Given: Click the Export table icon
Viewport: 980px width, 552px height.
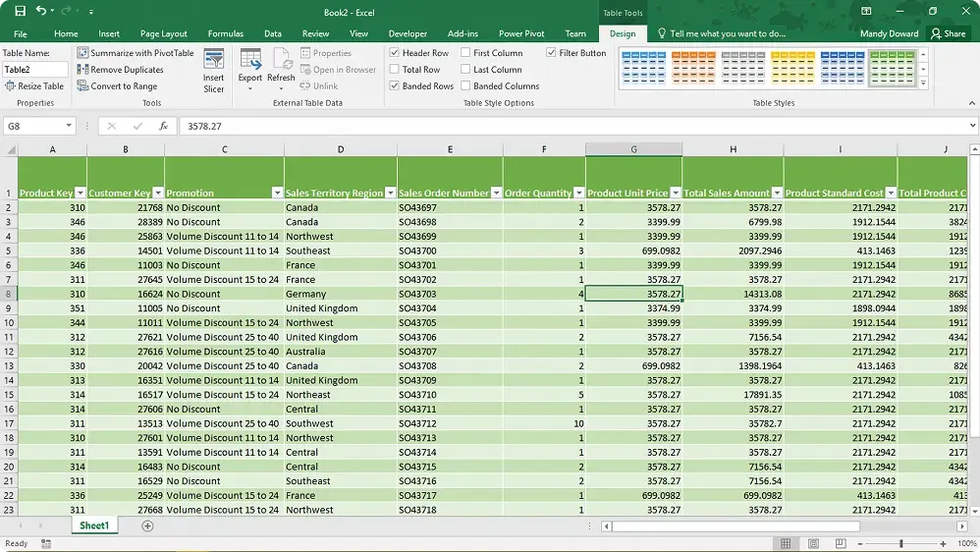Looking at the screenshot, I should (x=250, y=61).
